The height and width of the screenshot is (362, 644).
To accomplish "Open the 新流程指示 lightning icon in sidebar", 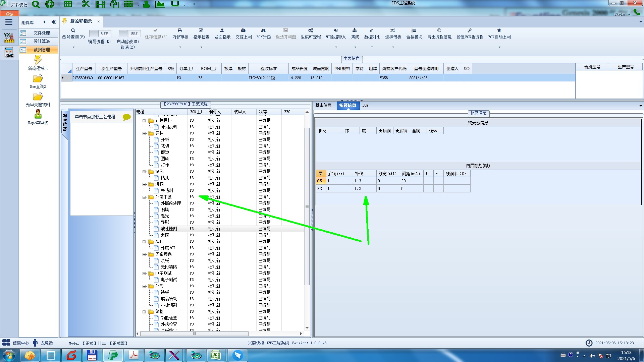I will 38,60.
